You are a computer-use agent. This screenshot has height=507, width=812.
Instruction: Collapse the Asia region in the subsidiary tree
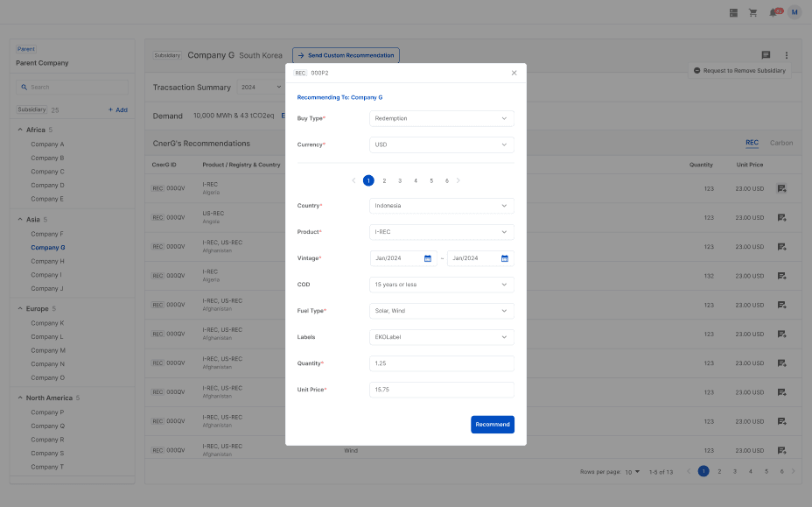coord(19,218)
